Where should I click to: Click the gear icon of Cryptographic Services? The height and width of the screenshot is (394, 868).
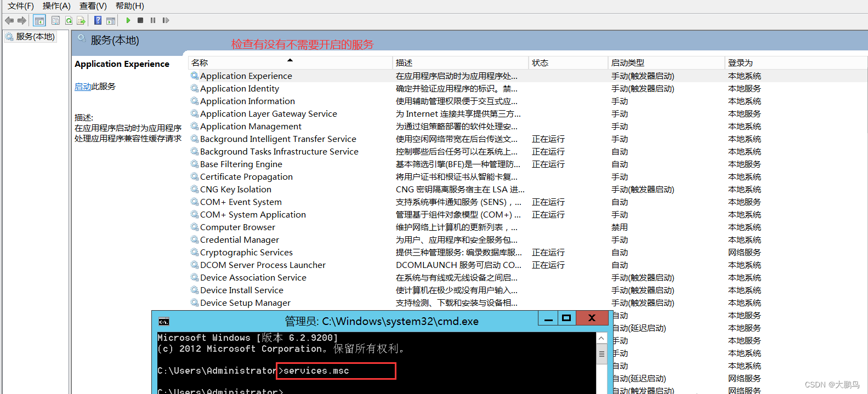(x=195, y=252)
